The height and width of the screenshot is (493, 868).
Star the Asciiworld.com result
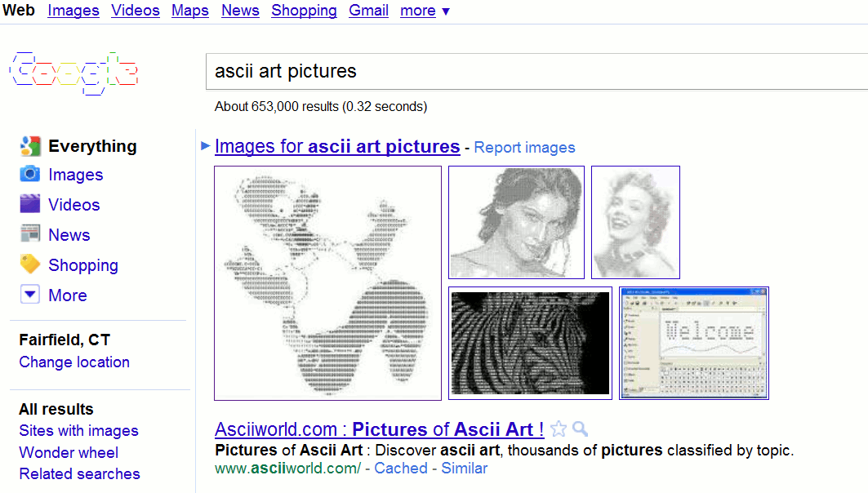coord(559,429)
